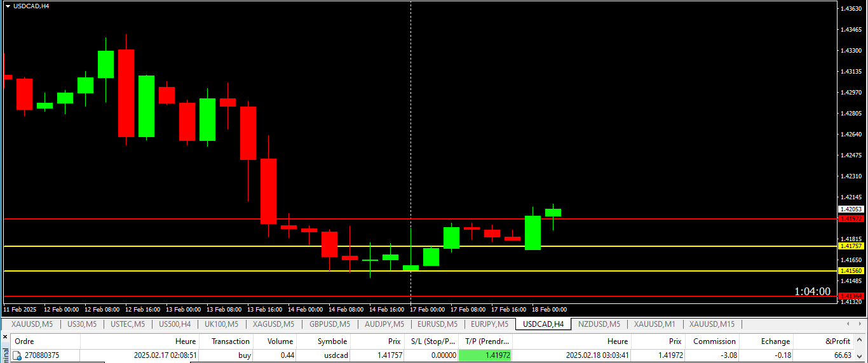This screenshot has height=363, width=868.
Task: Select the NZDUSD,M5 chart tab
Action: tap(599, 324)
